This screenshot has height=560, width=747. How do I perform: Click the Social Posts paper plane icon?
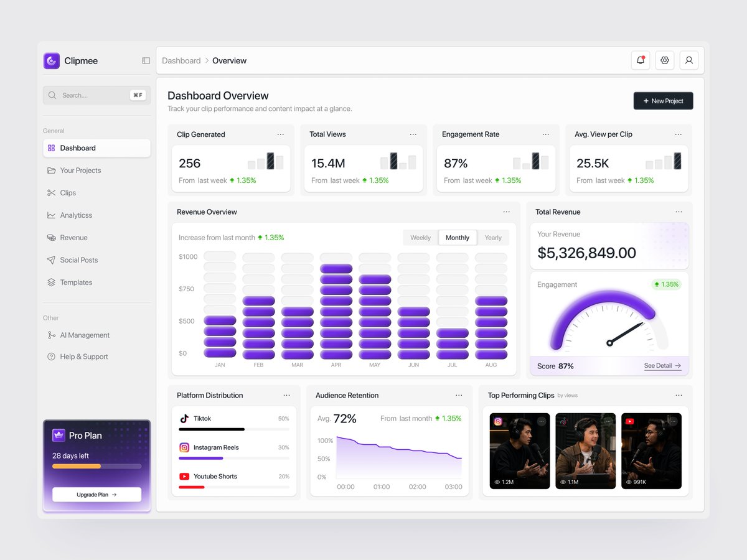click(x=51, y=260)
